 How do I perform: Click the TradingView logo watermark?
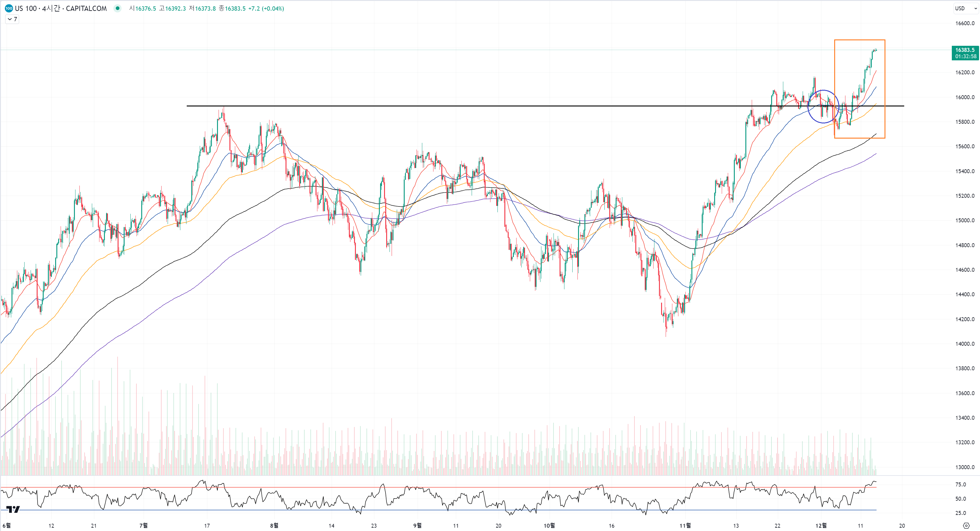(13, 509)
